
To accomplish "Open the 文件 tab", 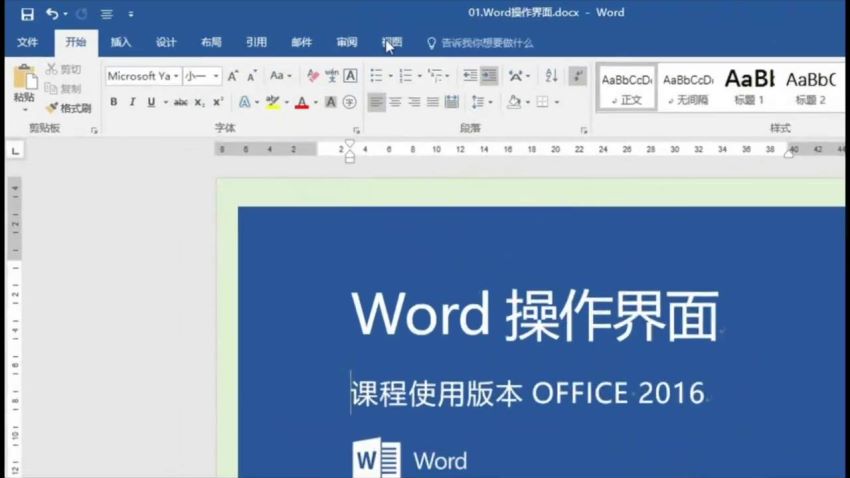I will (27, 42).
